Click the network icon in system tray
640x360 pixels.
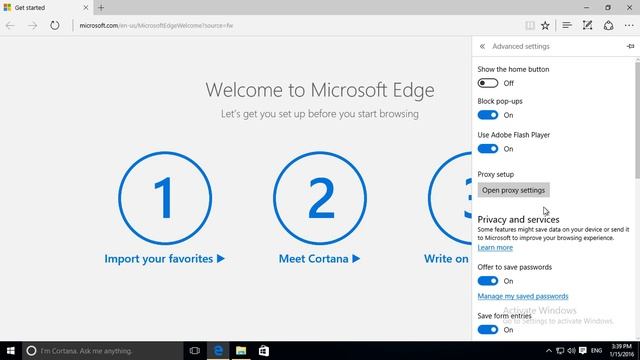560,351
